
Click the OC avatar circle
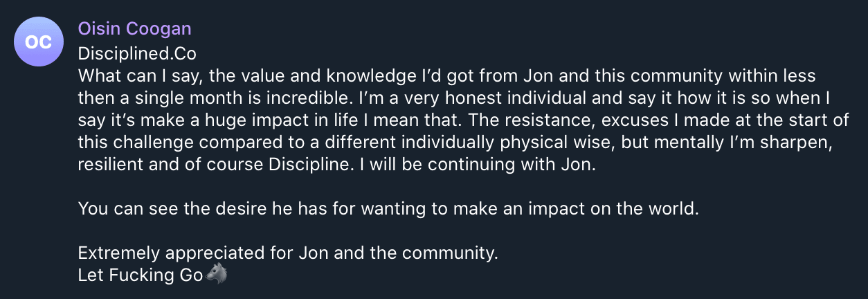pos(38,42)
